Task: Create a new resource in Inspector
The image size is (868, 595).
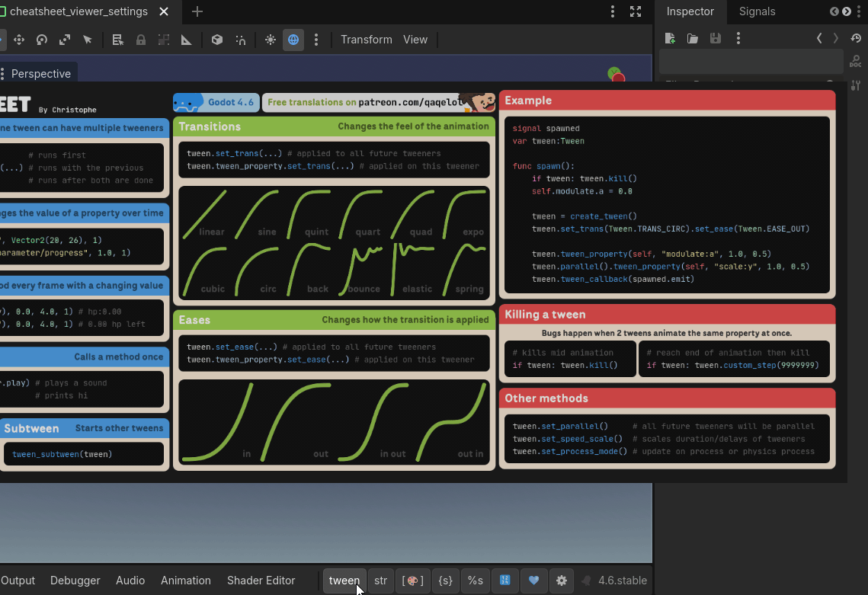Action: click(670, 38)
